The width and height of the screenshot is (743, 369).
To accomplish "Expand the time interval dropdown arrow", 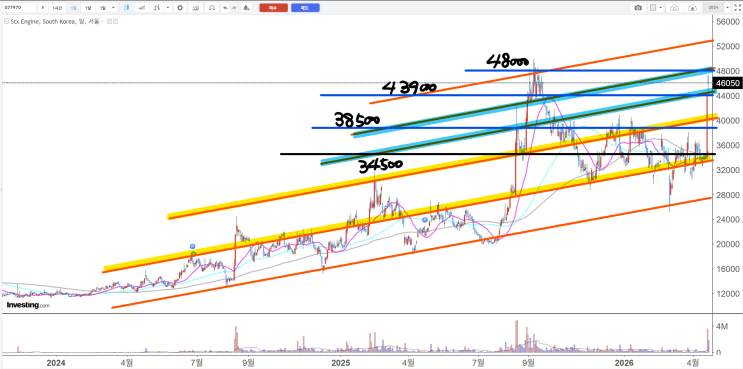I will [x=113, y=8].
